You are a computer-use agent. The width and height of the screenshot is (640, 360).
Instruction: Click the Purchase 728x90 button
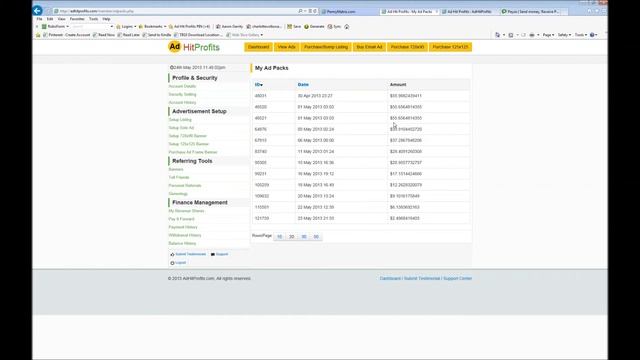click(x=407, y=47)
